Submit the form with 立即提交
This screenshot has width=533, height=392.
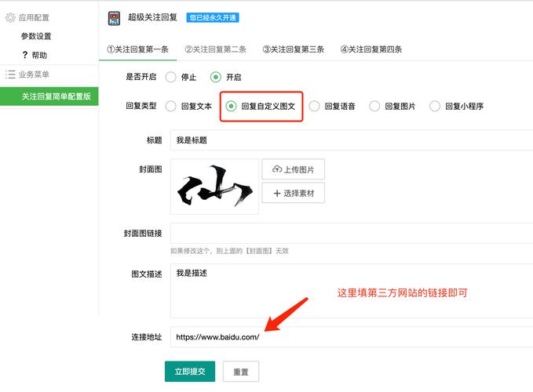pyautogui.click(x=189, y=372)
